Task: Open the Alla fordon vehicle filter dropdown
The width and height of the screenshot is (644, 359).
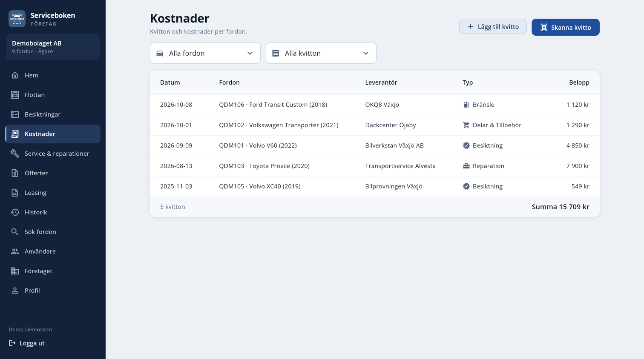Action: [x=205, y=53]
